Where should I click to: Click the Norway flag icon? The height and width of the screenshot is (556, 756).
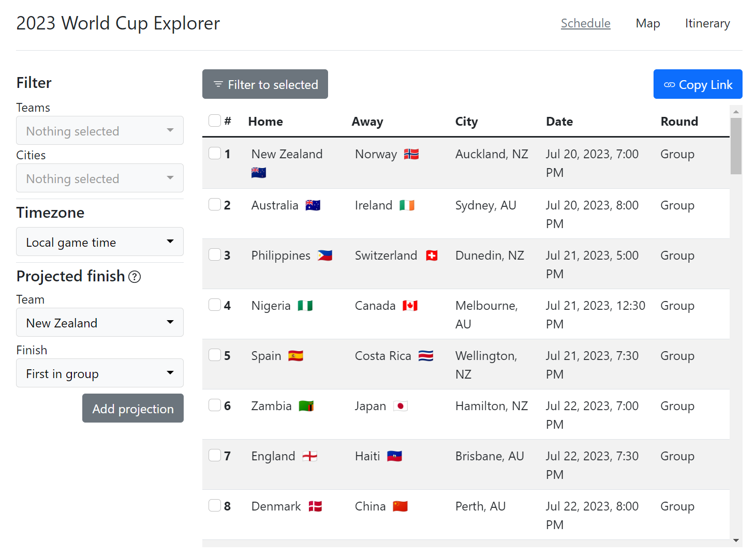pyautogui.click(x=411, y=154)
